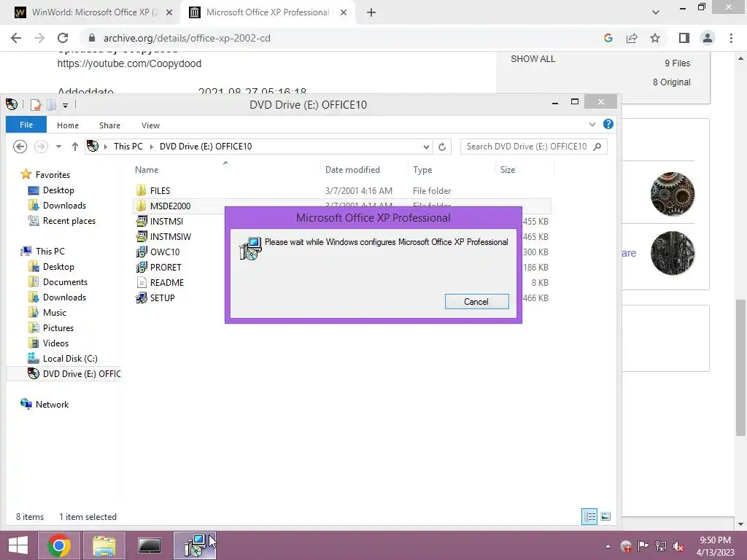Open the Home ribbon tab
Screen dimensions: 747x560
tap(68, 125)
